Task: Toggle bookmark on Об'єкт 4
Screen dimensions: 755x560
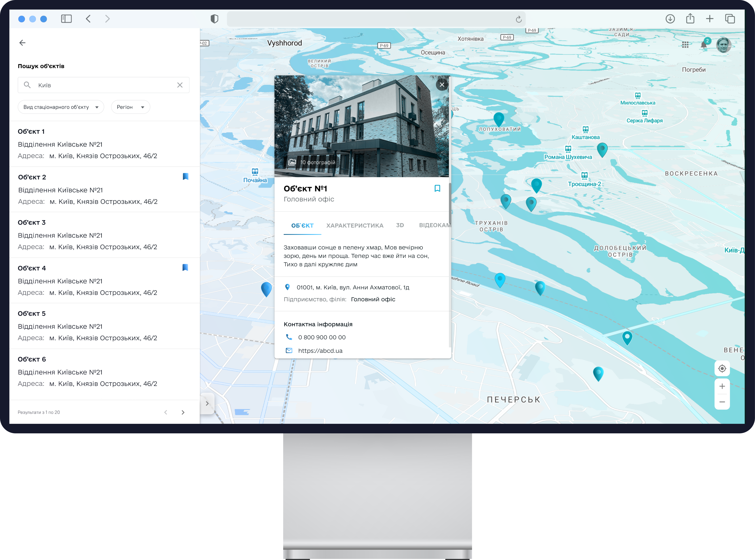Action: click(185, 267)
